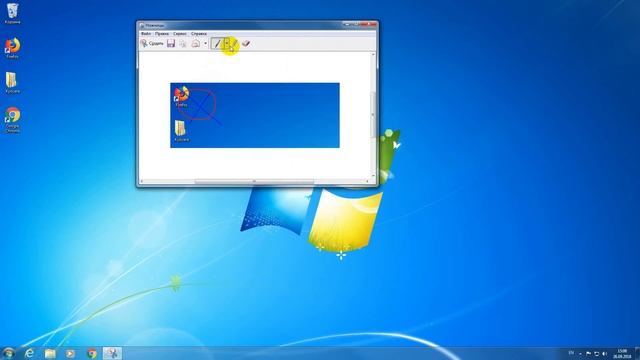Save the snip with the floppy disk icon
The height and width of the screenshot is (360, 640).
tap(171, 43)
